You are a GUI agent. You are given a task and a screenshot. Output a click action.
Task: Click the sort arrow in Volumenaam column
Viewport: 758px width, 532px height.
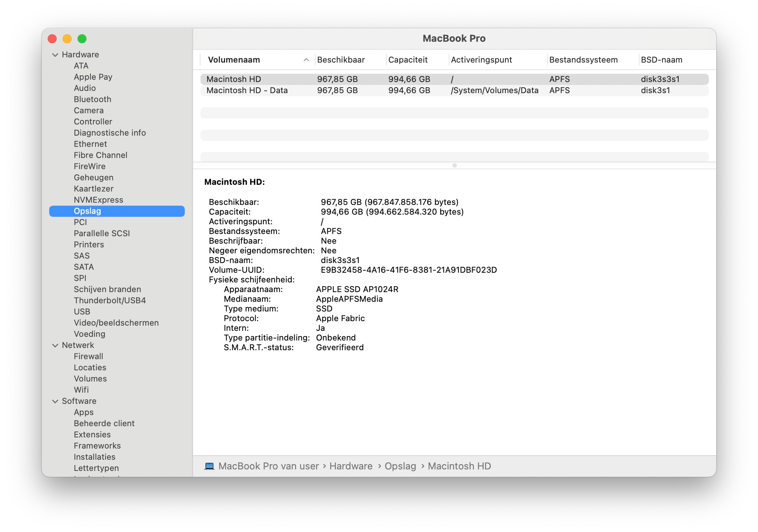[x=306, y=60]
